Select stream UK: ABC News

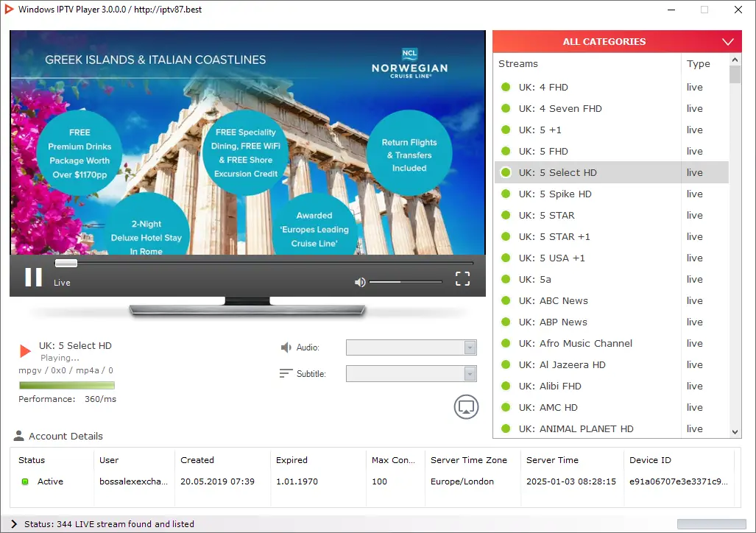(x=612, y=300)
